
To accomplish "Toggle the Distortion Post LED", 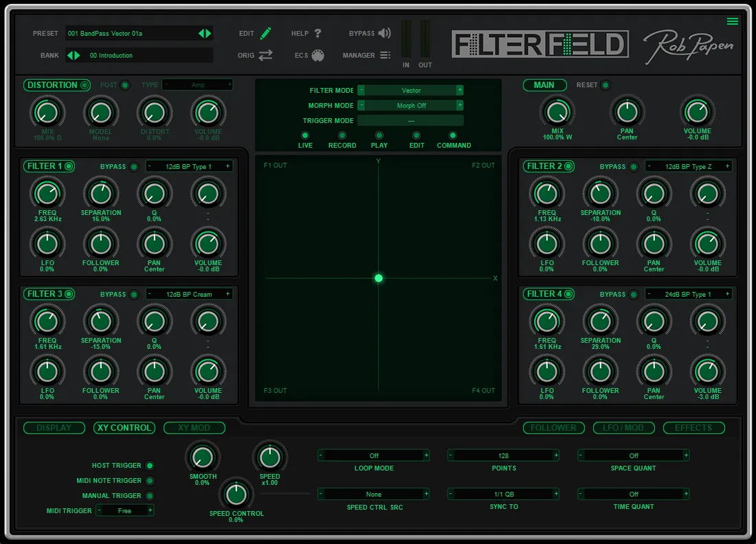I will point(125,85).
